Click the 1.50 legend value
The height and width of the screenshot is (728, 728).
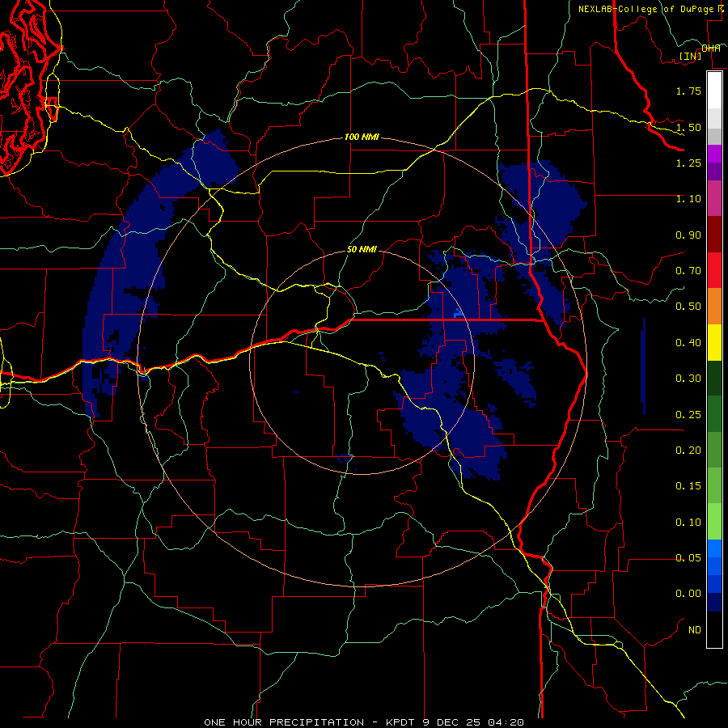688,127
